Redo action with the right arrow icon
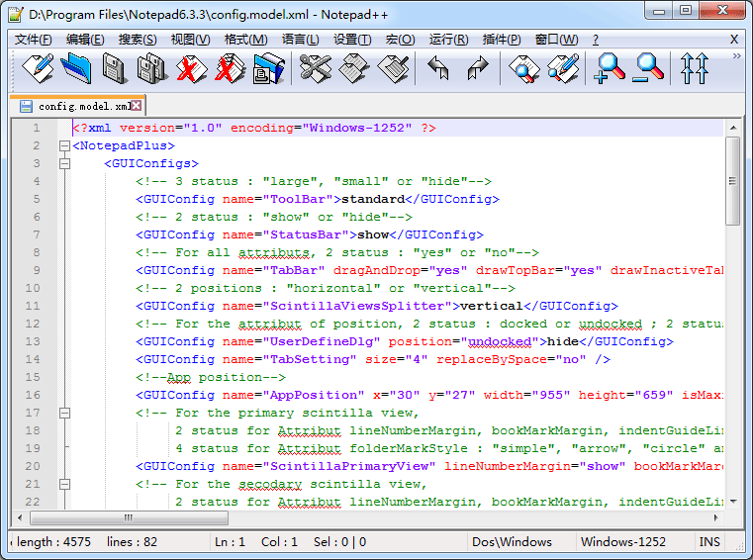The width and height of the screenshot is (753, 560). pos(477,68)
